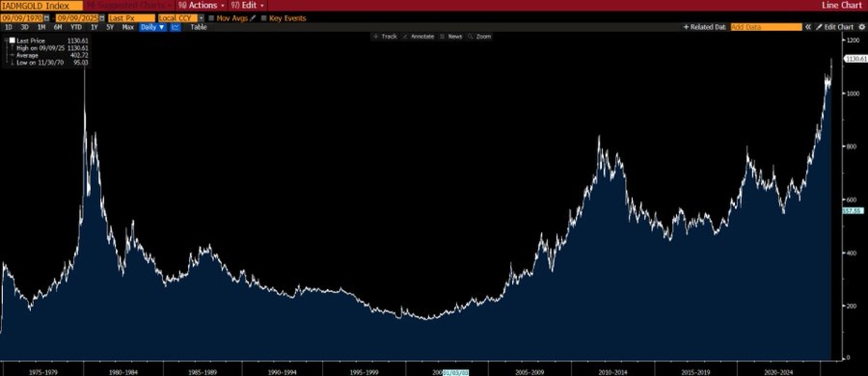Select the 5Y time range

(110, 27)
